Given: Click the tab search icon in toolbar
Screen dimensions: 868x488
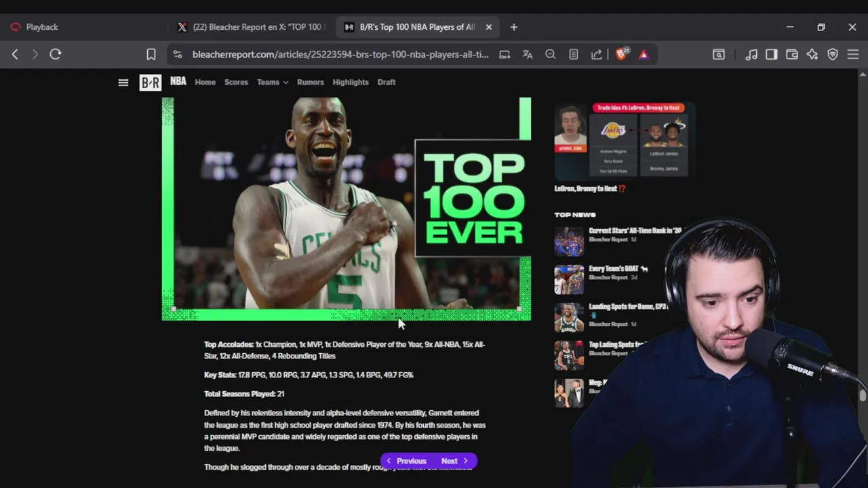Looking at the screenshot, I should [x=719, y=54].
